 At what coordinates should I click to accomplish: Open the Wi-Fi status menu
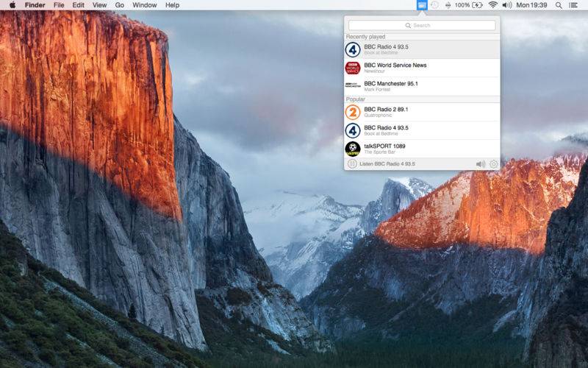tap(492, 5)
